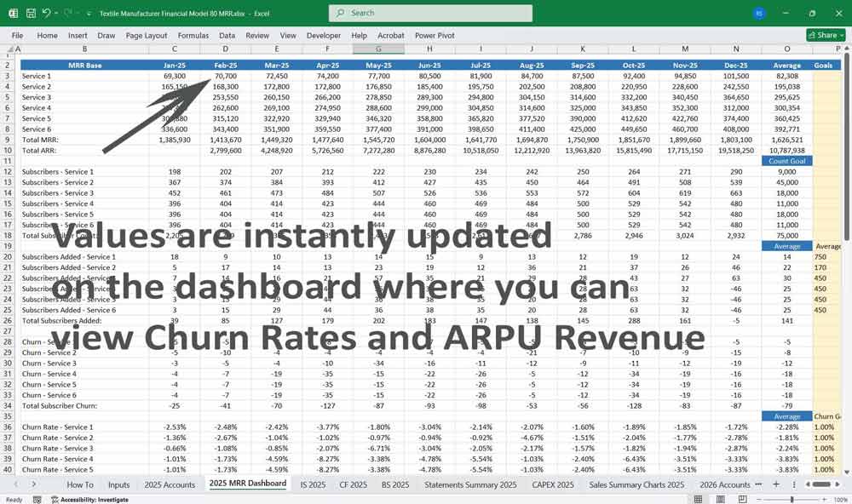Viewport: 852px width, 504px height.
Task: Open Customize Quick Access Toolbar dropdown
Action: (x=90, y=13)
